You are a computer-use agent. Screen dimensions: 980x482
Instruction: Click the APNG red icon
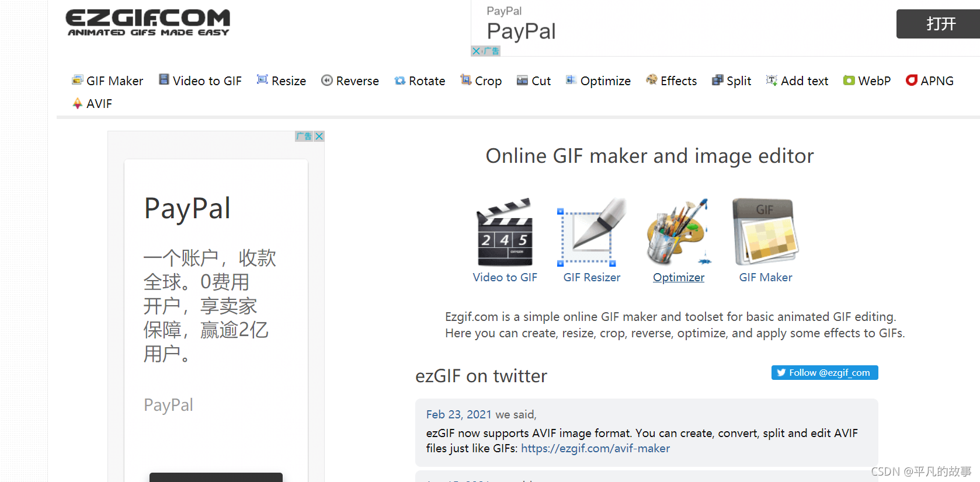(x=912, y=80)
